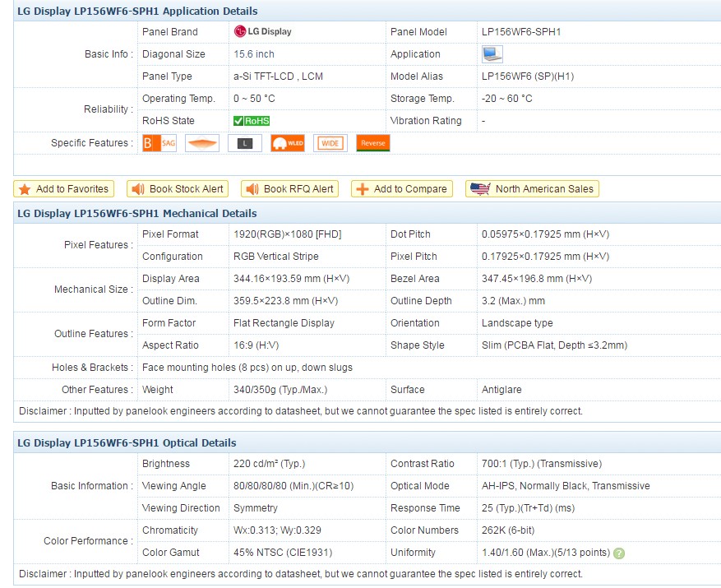Click the Antiglare surface value
The height and width of the screenshot is (588, 721).
coord(501,390)
